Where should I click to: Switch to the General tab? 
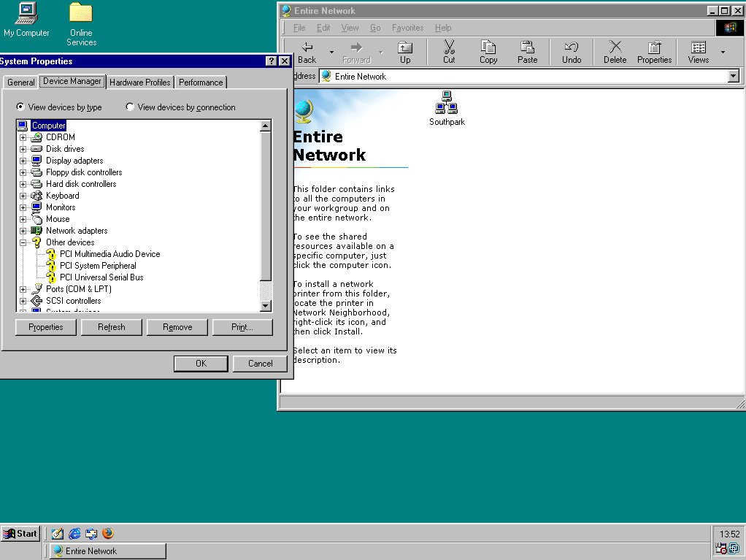(x=21, y=83)
